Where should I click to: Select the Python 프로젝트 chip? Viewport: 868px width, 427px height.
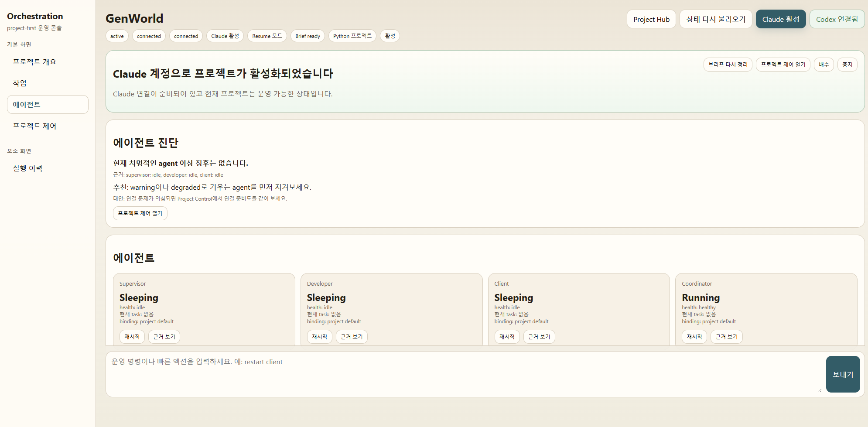point(352,36)
